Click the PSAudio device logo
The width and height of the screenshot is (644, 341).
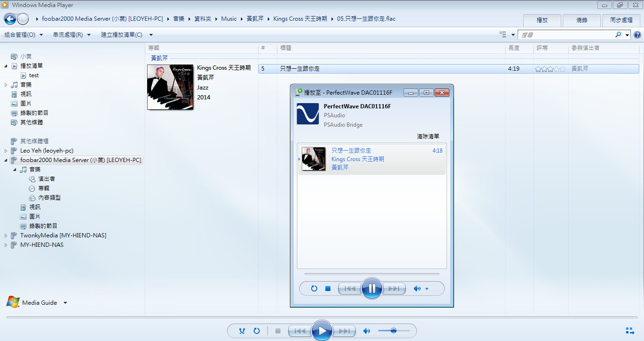(308, 114)
